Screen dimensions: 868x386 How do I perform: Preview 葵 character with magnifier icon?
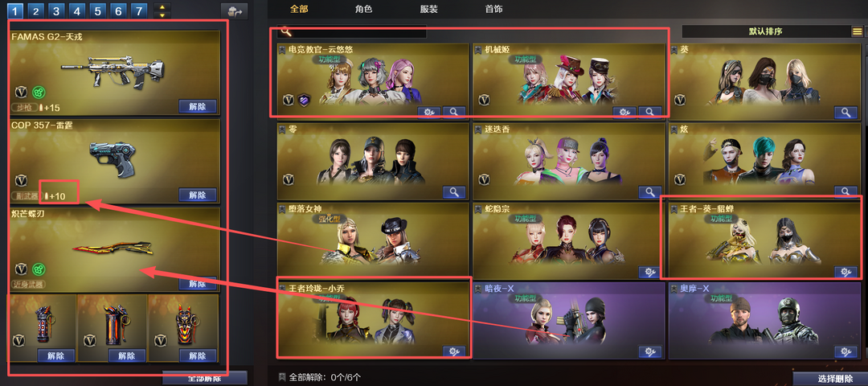point(845,112)
